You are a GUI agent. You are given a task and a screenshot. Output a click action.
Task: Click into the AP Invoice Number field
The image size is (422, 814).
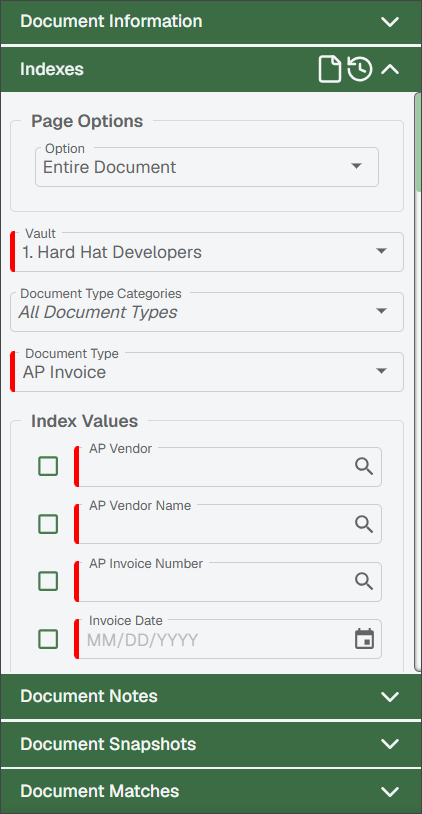228,581
